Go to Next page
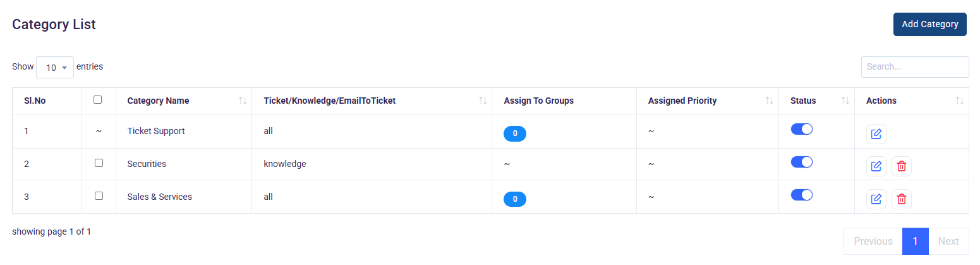Viewport: 980px width, 265px height. coord(948,241)
